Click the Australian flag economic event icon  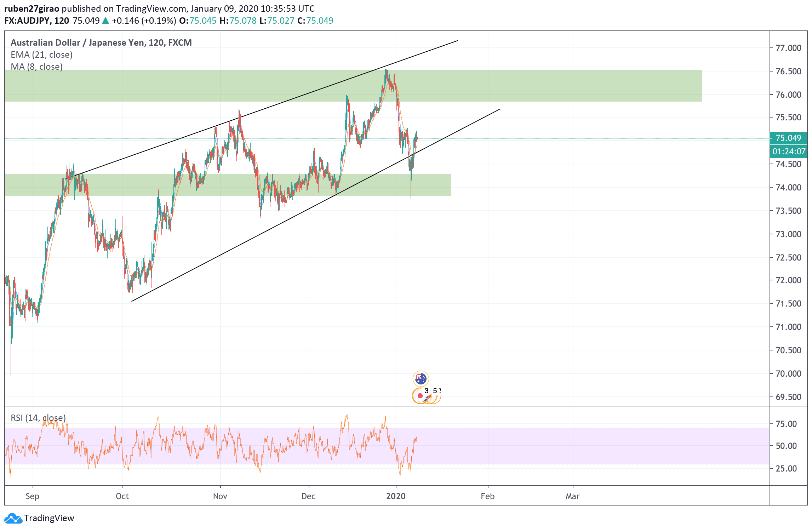pyautogui.click(x=421, y=379)
